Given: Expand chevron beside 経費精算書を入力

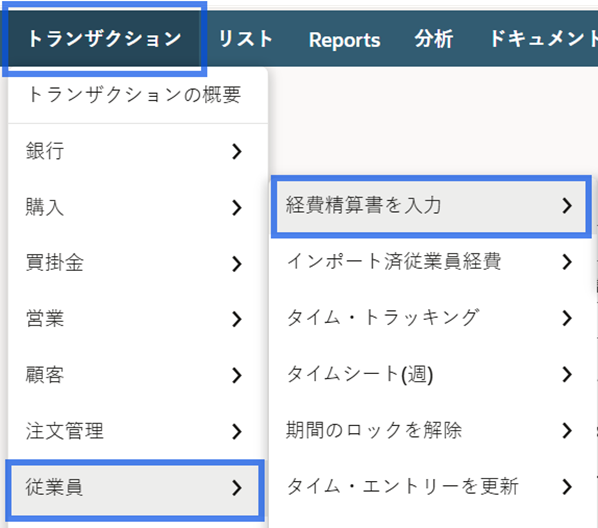Looking at the screenshot, I should [567, 206].
